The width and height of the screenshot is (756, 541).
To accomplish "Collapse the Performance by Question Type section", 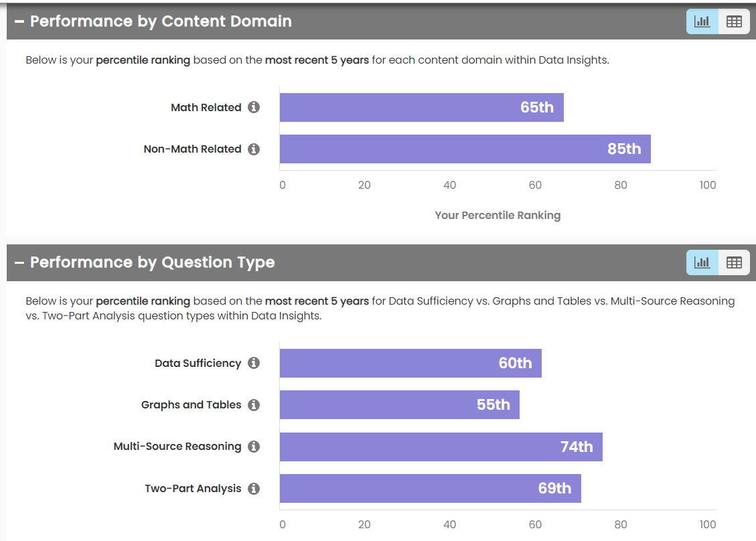I will pos(19,262).
